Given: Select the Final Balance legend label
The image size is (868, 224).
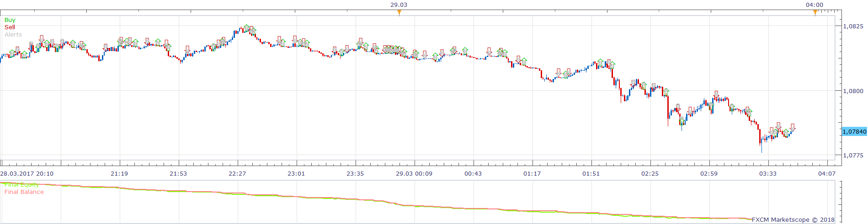Looking at the screenshot, I should click(x=24, y=192).
